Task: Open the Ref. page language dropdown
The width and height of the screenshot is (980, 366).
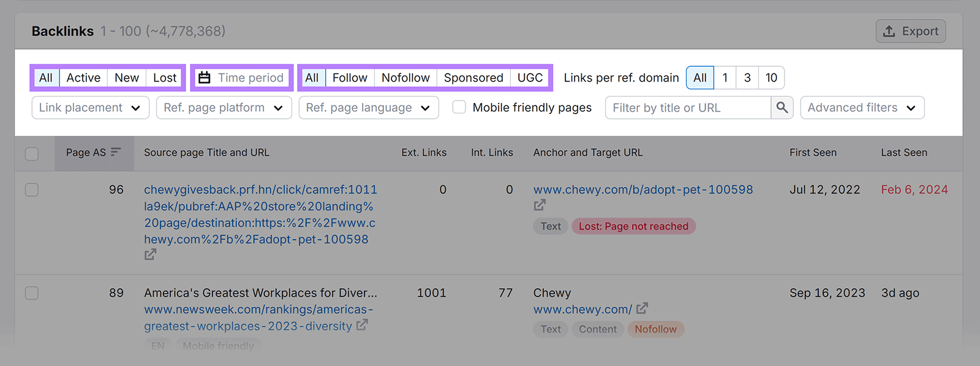Action: point(368,108)
